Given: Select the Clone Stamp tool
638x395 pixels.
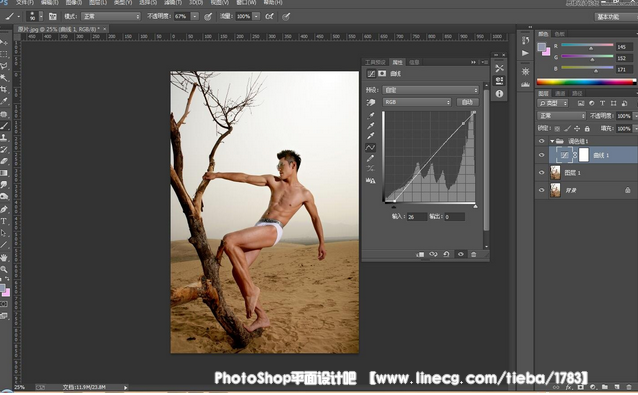Looking at the screenshot, I should (x=4, y=137).
